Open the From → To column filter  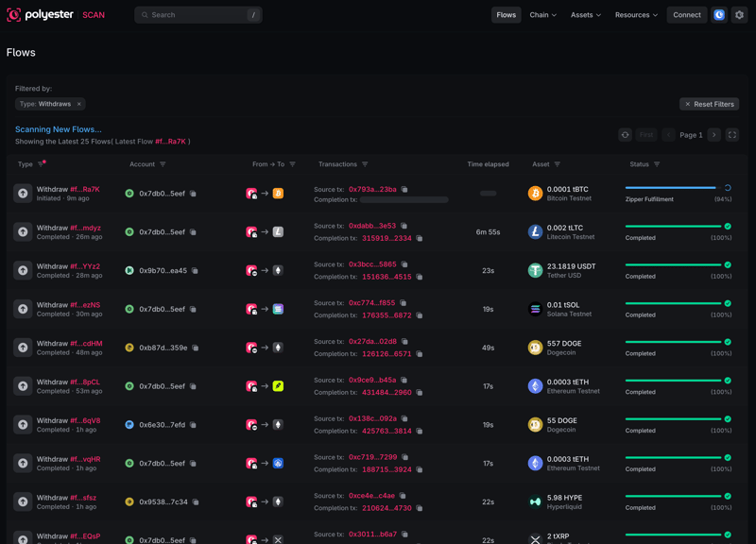click(292, 164)
